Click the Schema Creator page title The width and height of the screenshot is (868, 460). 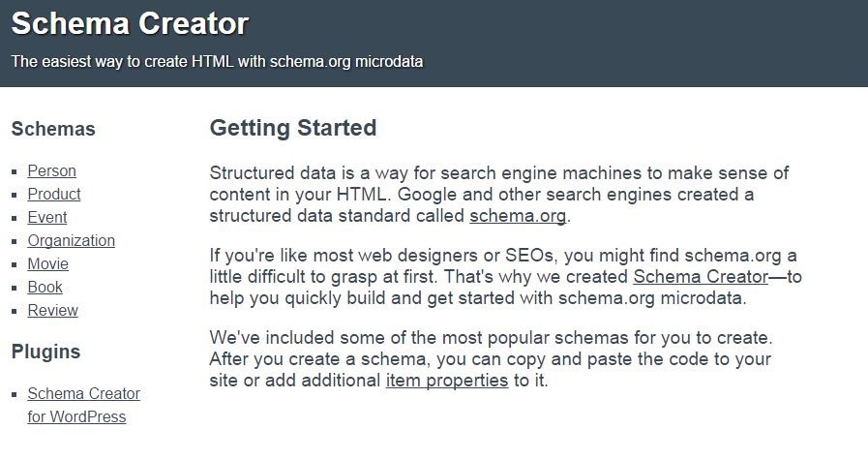click(x=130, y=24)
